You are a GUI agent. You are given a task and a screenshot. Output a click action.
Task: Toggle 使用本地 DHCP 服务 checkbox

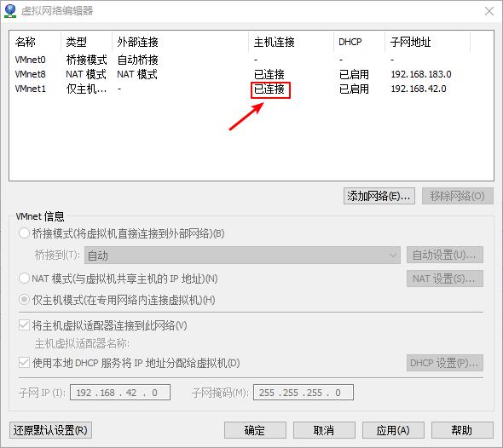[x=25, y=363]
